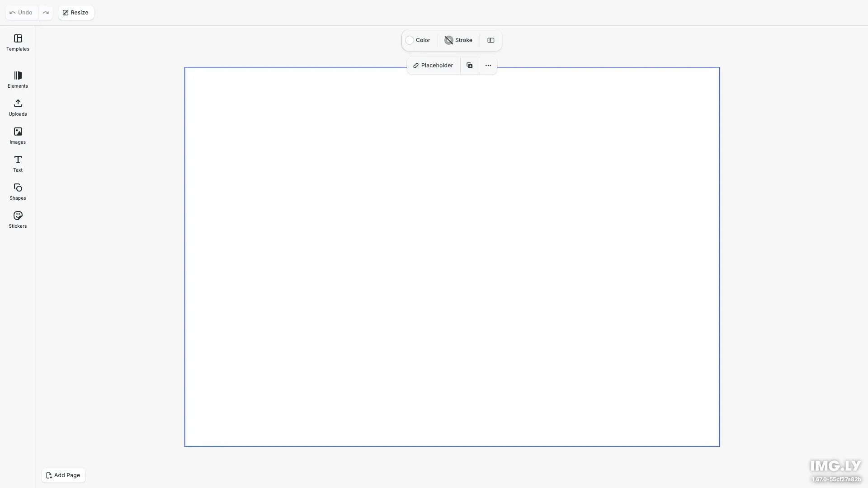Image resolution: width=868 pixels, height=488 pixels.
Task: Open the overflow menu with three dots
Action: click(488, 65)
